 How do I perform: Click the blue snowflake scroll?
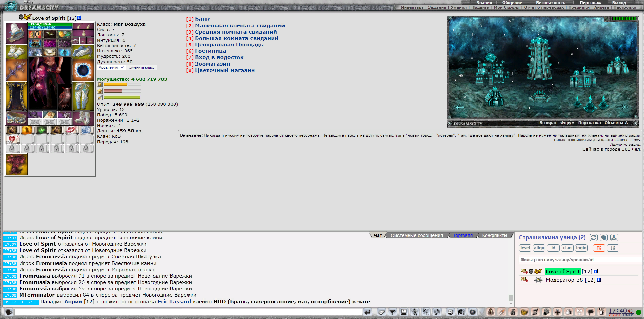tap(86, 130)
